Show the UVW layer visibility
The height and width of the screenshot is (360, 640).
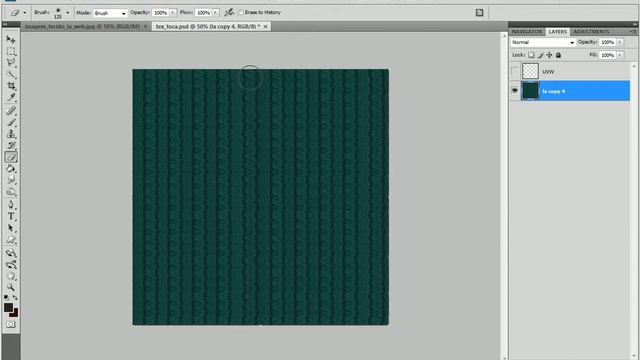pyautogui.click(x=515, y=71)
